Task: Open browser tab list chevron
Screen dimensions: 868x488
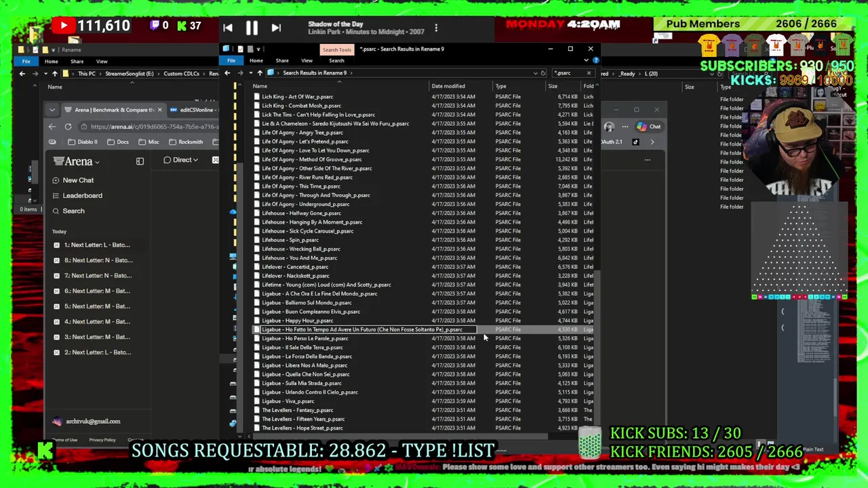Action: coord(52,110)
